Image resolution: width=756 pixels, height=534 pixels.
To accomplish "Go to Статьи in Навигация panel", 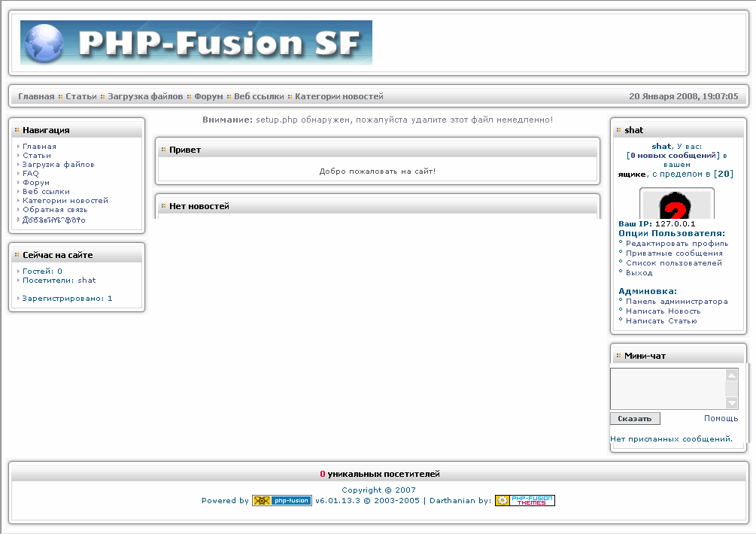I will [37, 156].
